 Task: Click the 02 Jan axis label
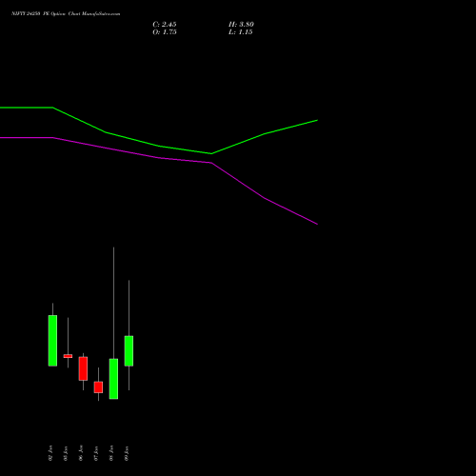[50, 453]
